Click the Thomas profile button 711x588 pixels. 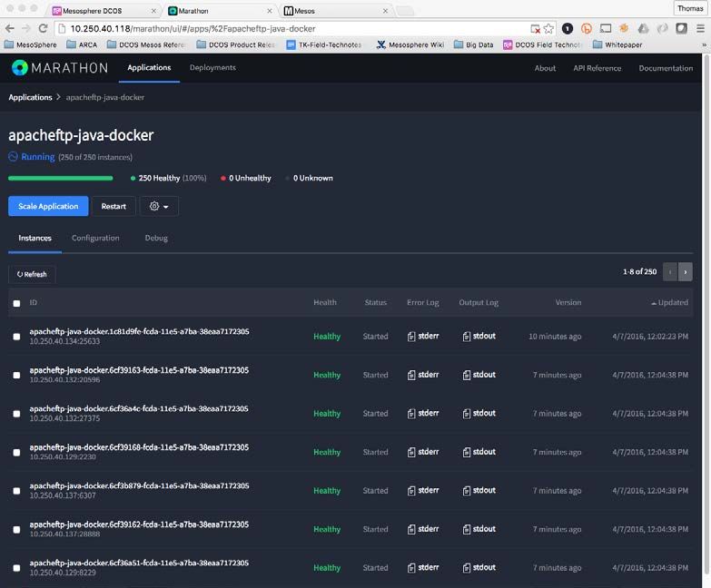(x=690, y=8)
